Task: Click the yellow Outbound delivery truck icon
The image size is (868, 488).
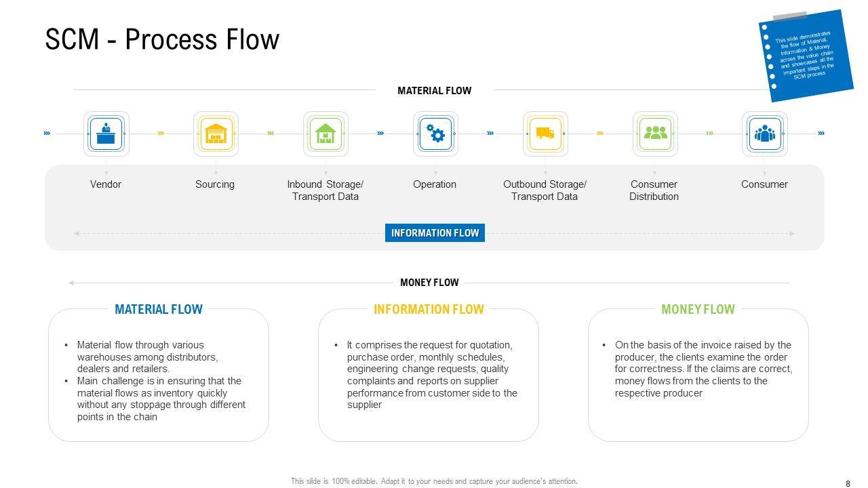Action: click(x=545, y=134)
